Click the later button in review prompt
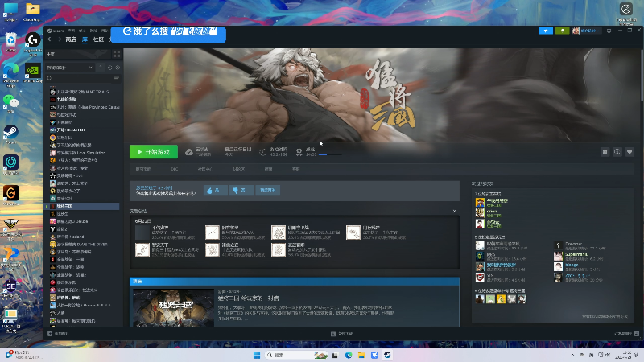This screenshot has height=362, width=644. (268, 191)
